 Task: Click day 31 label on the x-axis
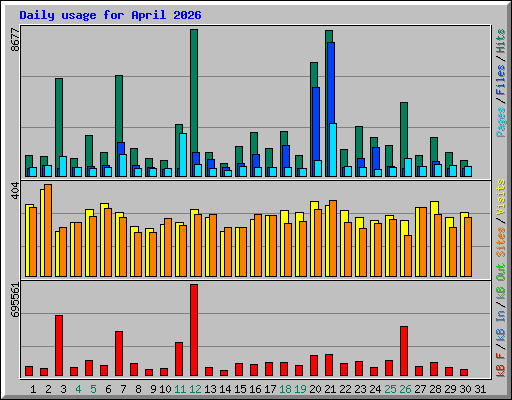(480, 389)
